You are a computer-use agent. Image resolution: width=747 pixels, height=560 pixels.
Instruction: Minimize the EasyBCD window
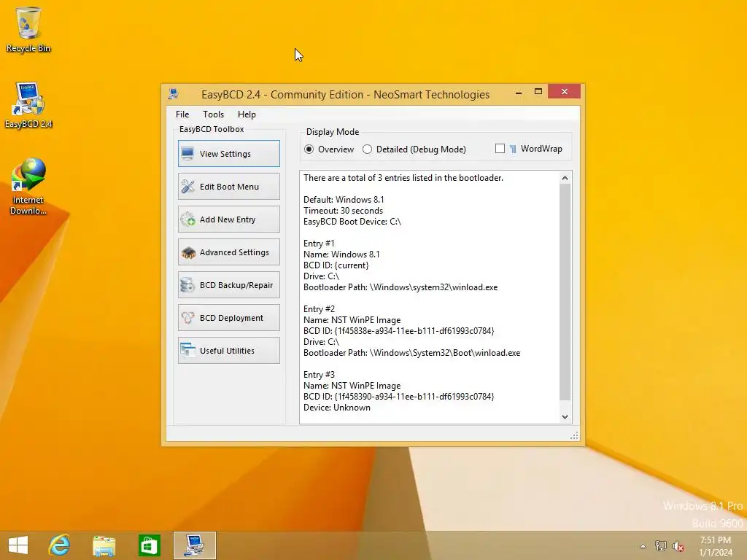(x=519, y=93)
